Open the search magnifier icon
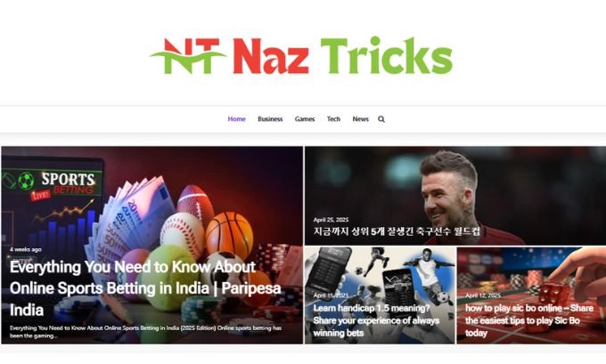 pos(381,119)
